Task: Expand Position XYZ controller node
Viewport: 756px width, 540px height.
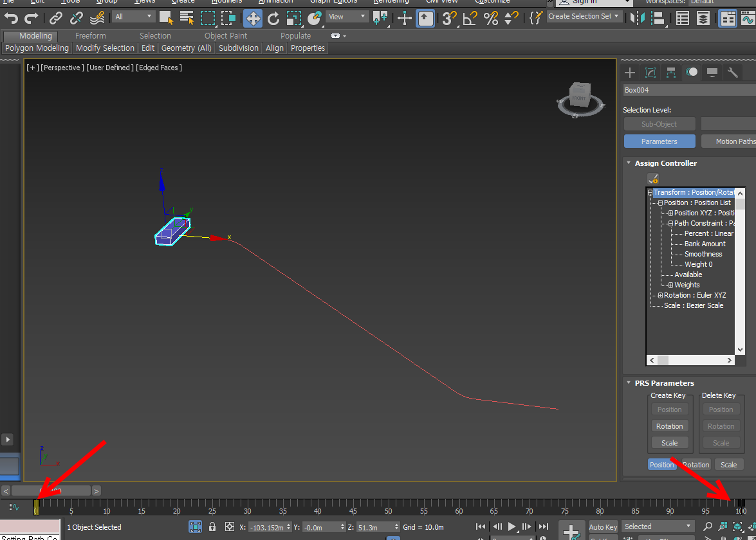Action: pos(670,213)
